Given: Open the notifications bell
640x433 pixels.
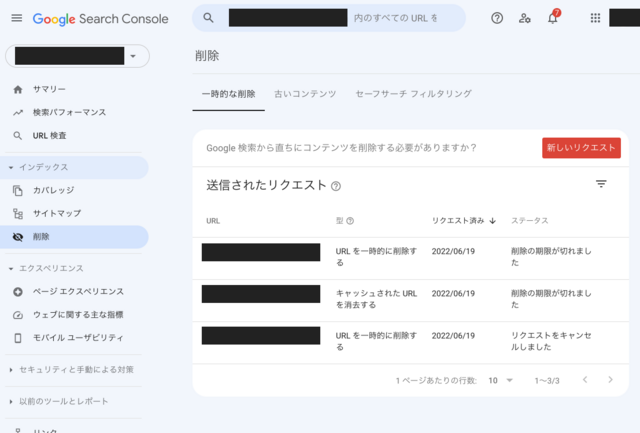Looking at the screenshot, I should [553, 18].
